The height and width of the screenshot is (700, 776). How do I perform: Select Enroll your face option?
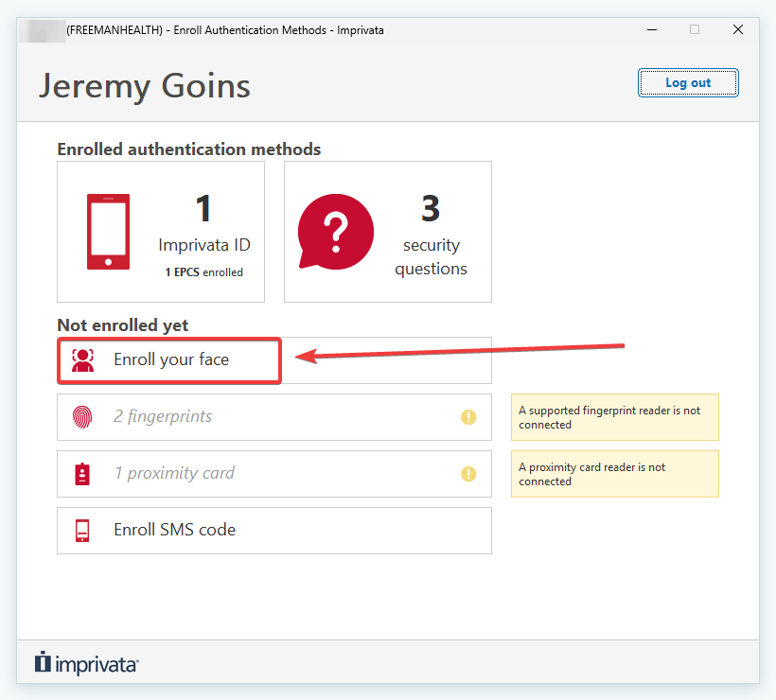[x=274, y=360]
